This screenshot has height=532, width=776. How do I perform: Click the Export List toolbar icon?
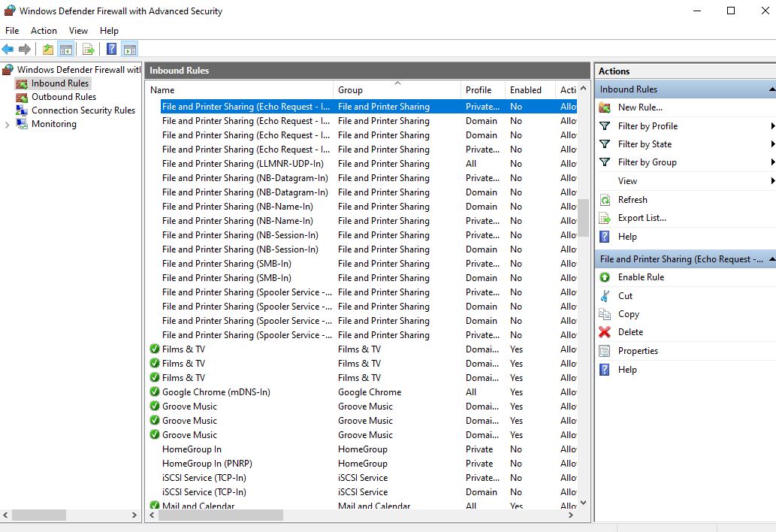89,49
